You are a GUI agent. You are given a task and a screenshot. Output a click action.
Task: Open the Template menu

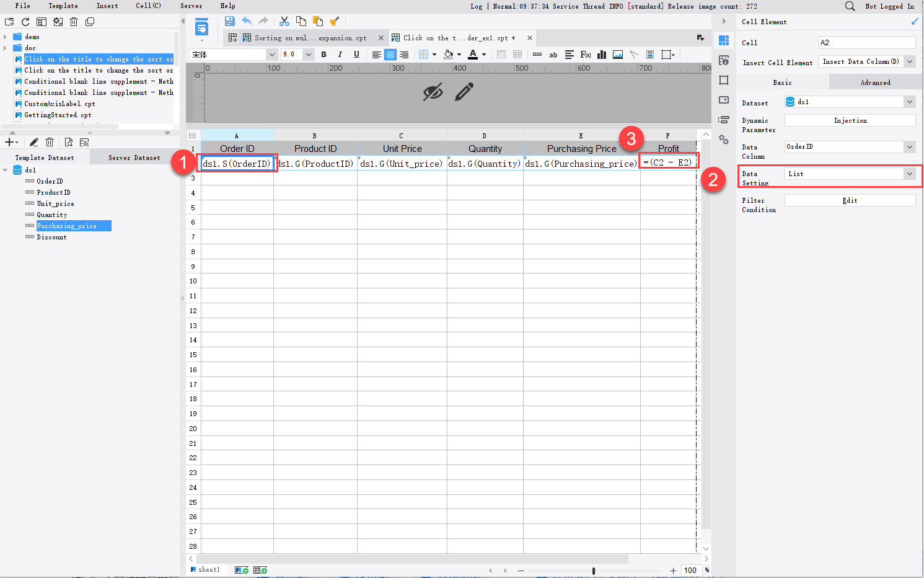(x=63, y=6)
